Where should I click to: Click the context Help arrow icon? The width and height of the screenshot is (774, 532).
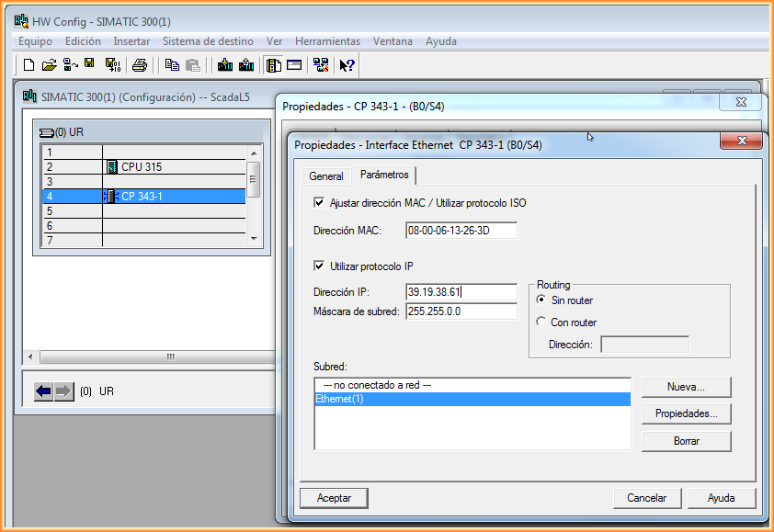pos(347,65)
